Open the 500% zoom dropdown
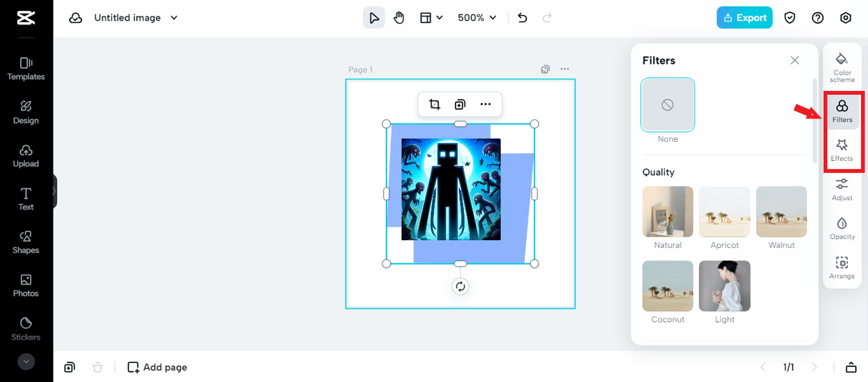 tap(477, 18)
